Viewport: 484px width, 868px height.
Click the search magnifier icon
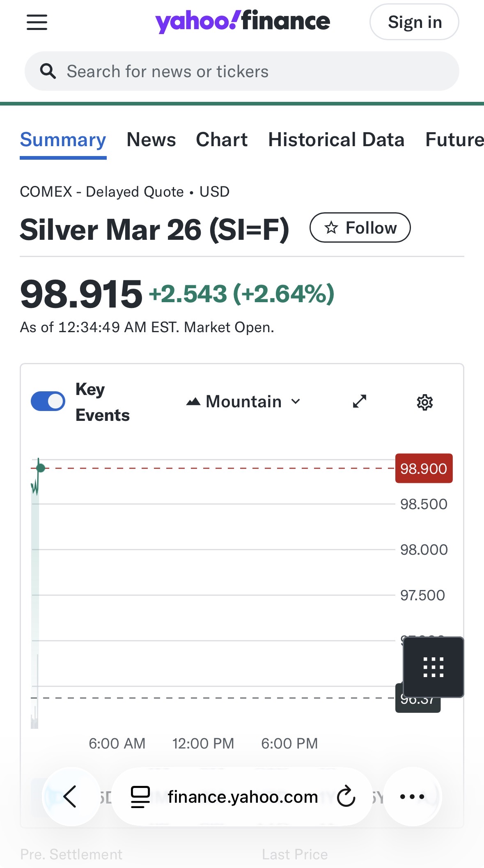[x=48, y=71]
